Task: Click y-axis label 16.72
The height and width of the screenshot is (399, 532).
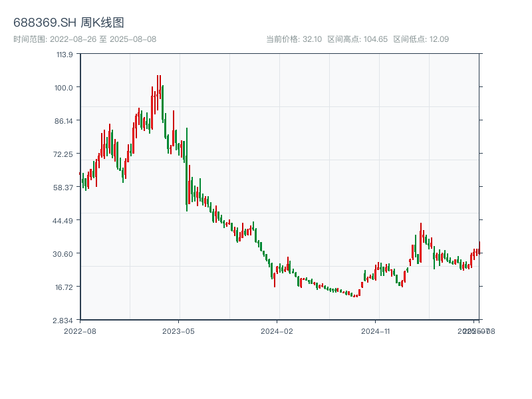Action: coord(64,287)
